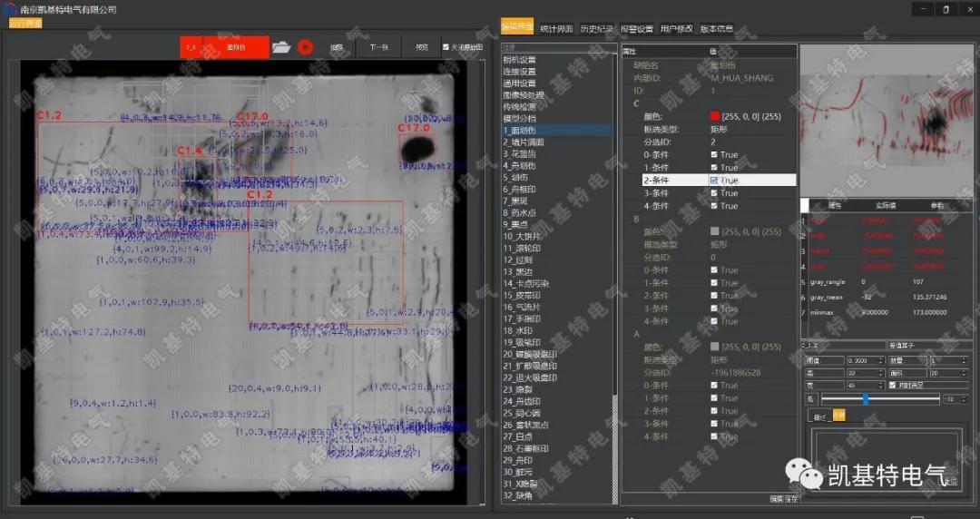Screen dimensions: 980x519
Task: Click the red color swatch for section C
Action: (x=714, y=117)
